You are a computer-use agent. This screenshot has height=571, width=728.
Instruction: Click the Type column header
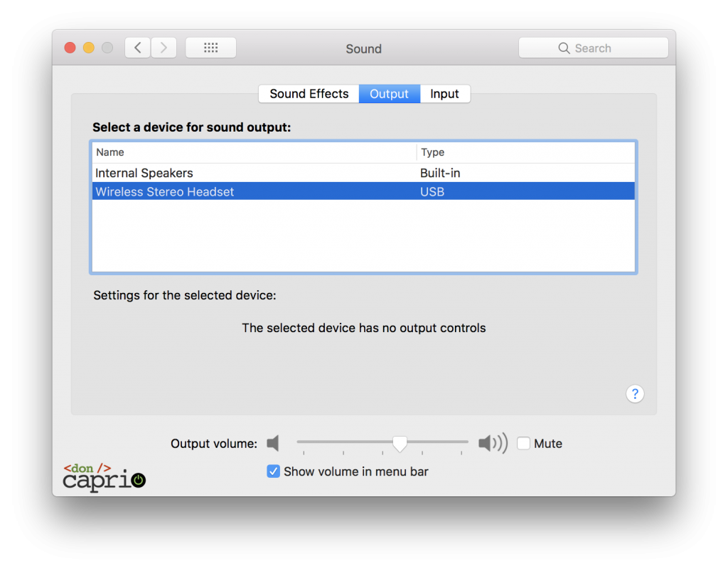pos(525,152)
